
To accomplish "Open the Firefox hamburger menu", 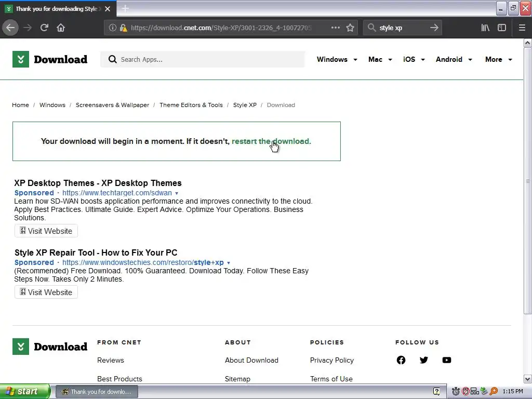I will coord(522,28).
